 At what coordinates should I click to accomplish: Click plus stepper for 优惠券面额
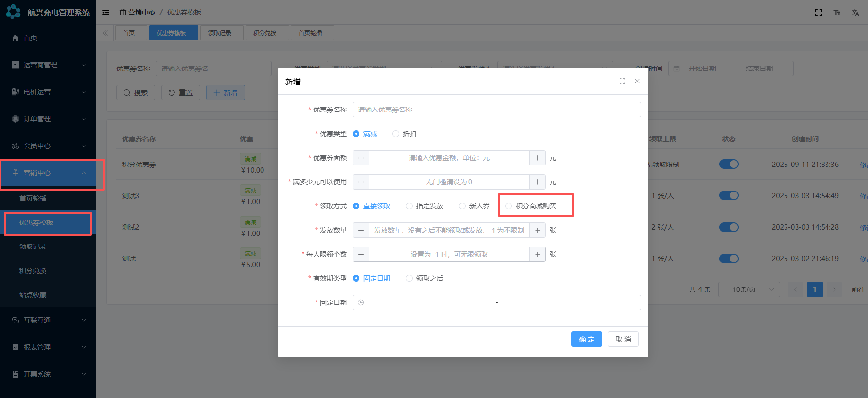537,158
